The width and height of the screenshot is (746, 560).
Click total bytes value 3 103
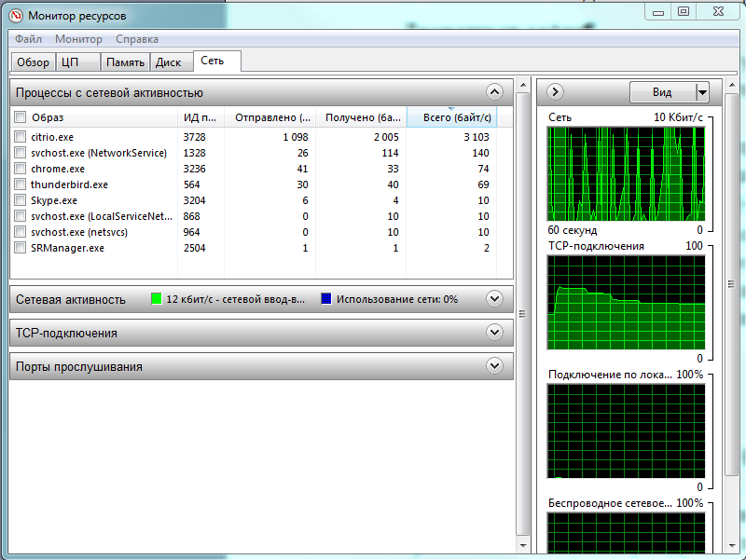click(x=477, y=137)
